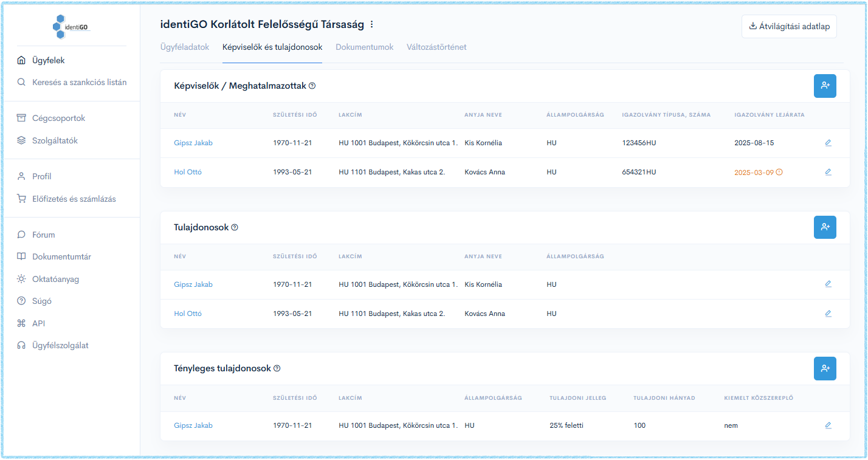The image size is (868, 460).
Task: Click the help icon next to Tényleges tulajdonosok
Action: coord(277,368)
